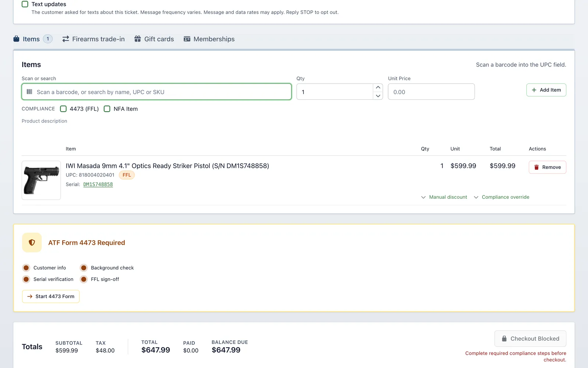Click the Serial verification status dot
The width and height of the screenshot is (588, 368).
tap(26, 279)
